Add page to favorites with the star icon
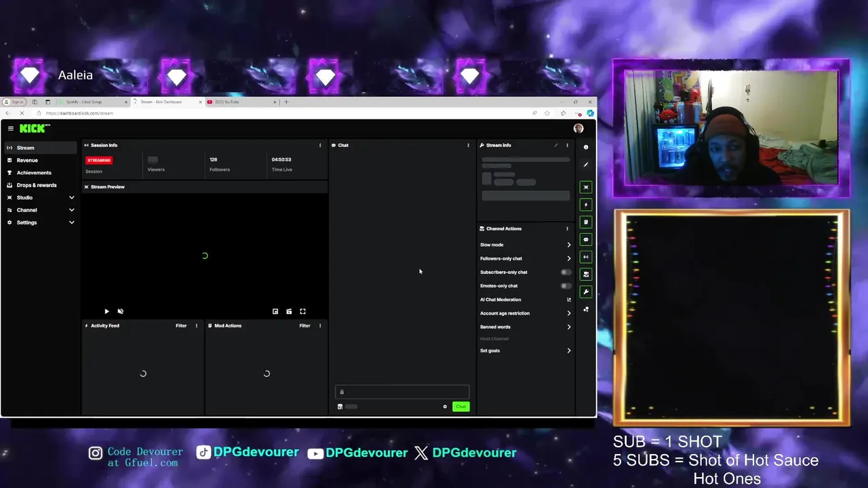This screenshot has width=868, height=488. [547, 113]
